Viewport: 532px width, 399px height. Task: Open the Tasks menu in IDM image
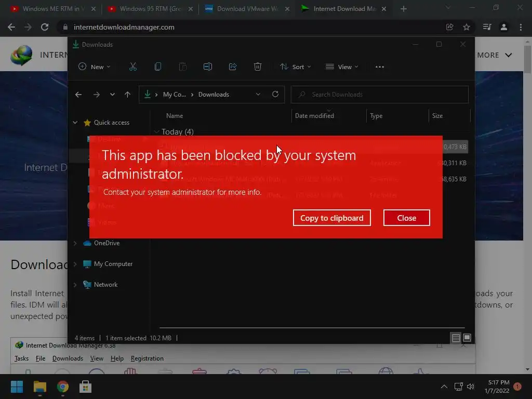[21, 358]
